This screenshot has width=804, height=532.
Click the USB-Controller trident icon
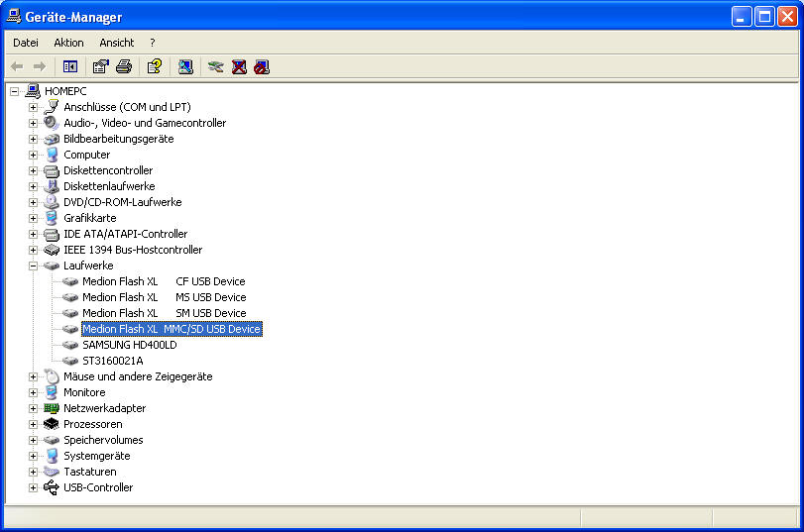click(52, 487)
